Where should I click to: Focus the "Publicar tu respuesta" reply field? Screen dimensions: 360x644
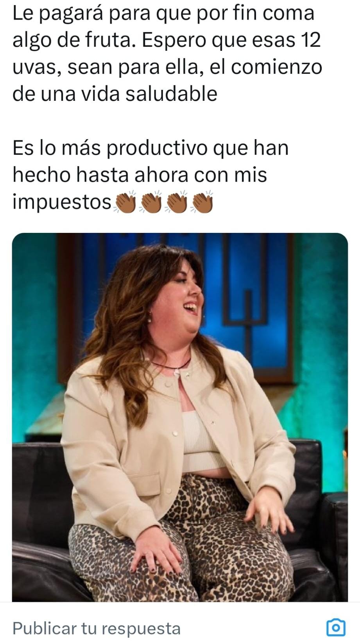point(97,628)
